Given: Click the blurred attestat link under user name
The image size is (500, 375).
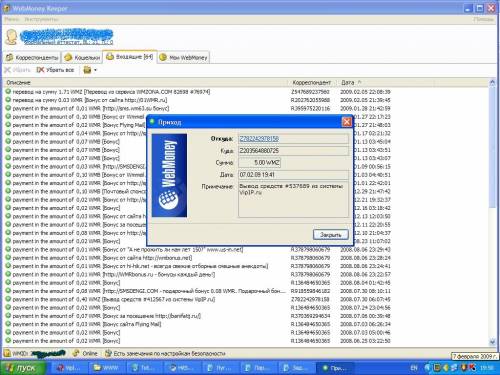Looking at the screenshot, I should [x=68, y=42].
